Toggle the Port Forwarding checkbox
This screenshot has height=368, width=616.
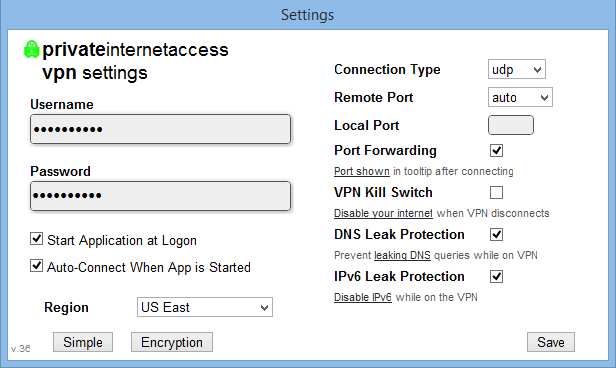(496, 150)
